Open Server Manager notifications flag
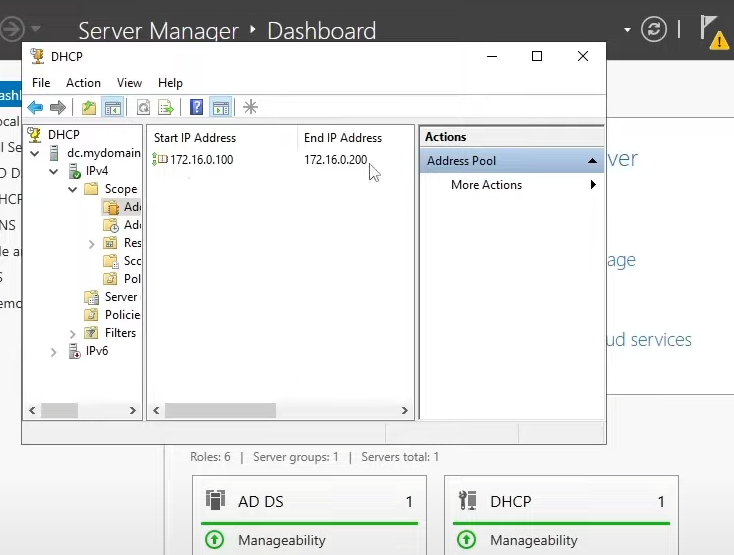The width and height of the screenshot is (734, 555). [714, 31]
